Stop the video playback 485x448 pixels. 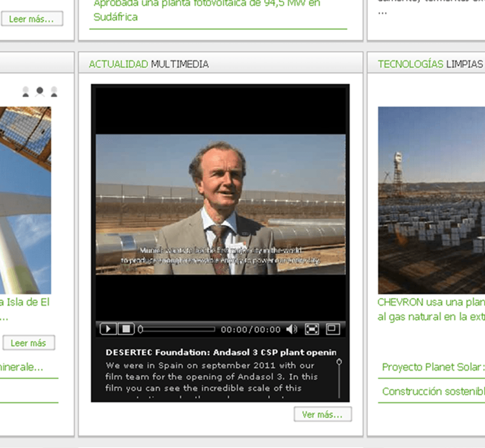(x=126, y=329)
